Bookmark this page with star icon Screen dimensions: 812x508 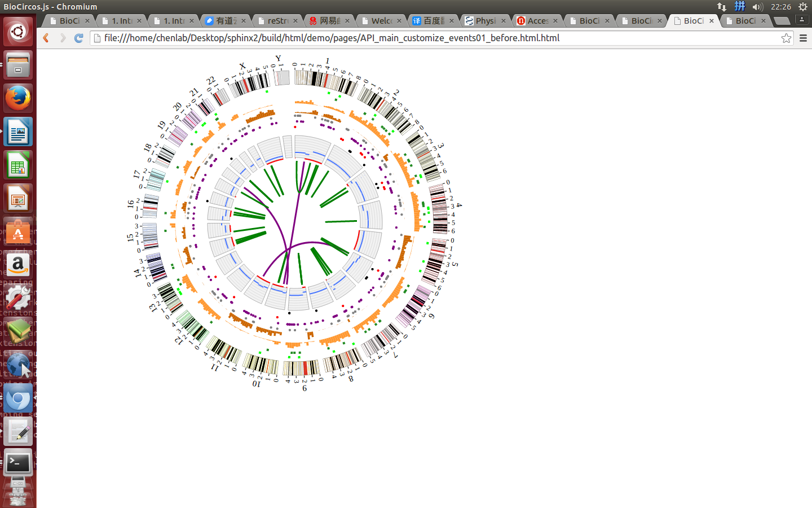(x=786, y=38)
